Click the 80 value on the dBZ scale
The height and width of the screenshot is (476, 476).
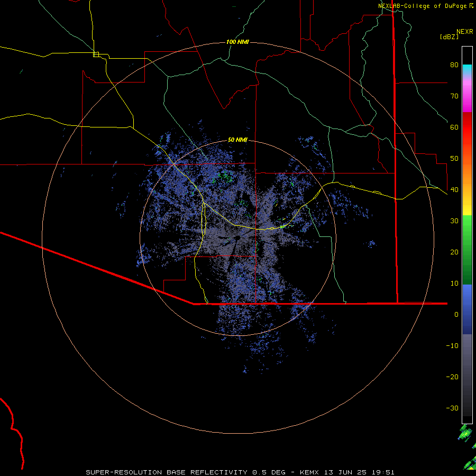454,65
